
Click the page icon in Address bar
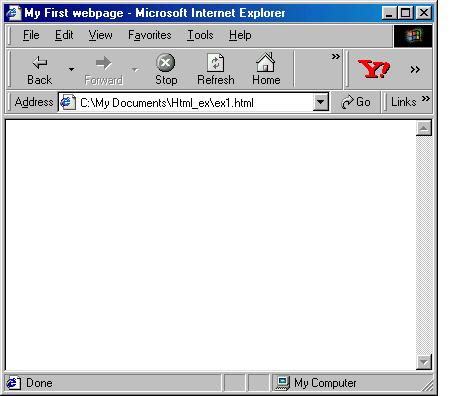click(68, 102)
